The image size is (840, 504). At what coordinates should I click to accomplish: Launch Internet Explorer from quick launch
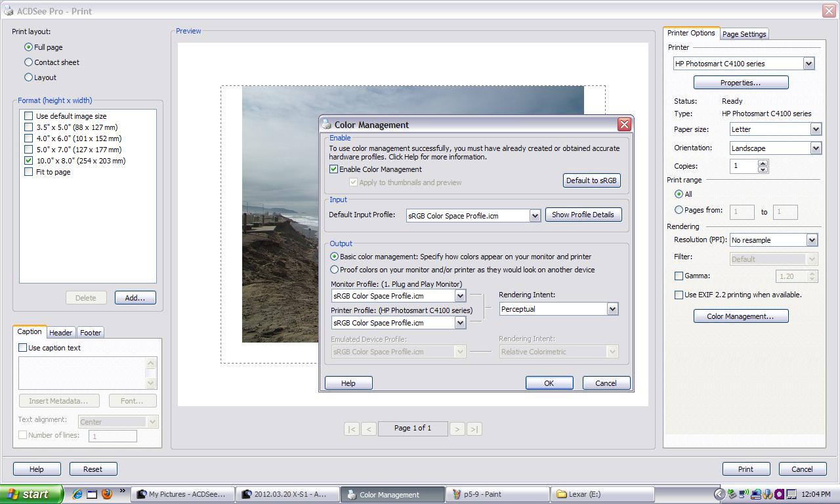tap(77, 494)
